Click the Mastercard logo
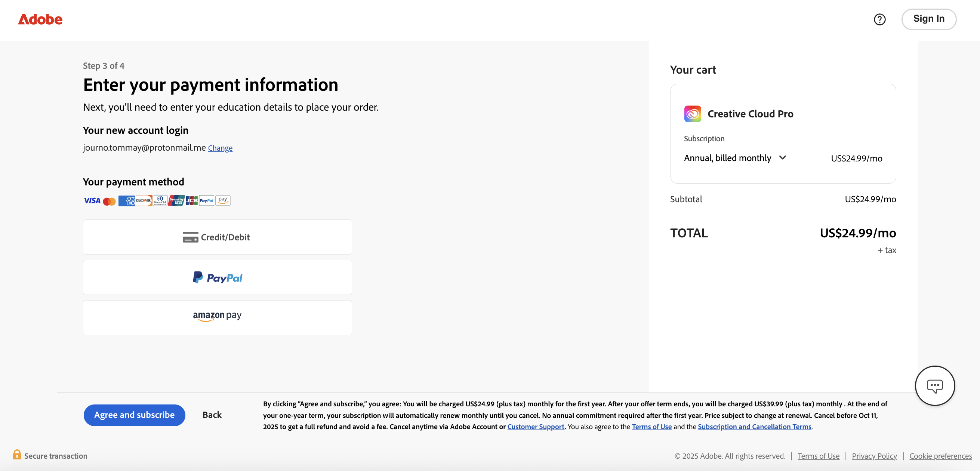This screenshot has width=980, height=471. 109,201
